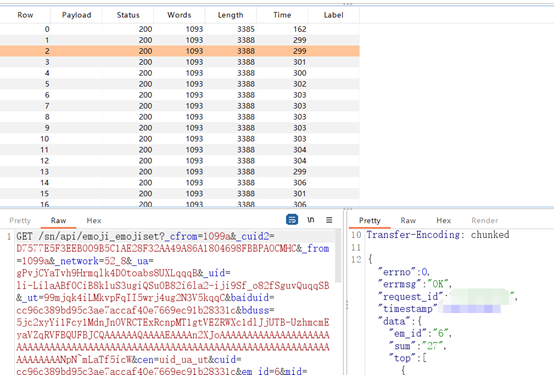Select result row number 4
Screen dimensions: 554x375
[x=180, y=73]
